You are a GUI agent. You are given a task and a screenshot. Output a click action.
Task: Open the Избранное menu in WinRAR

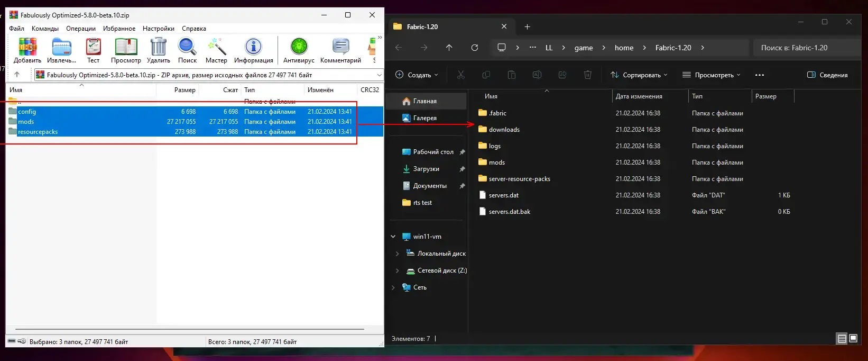119,29
